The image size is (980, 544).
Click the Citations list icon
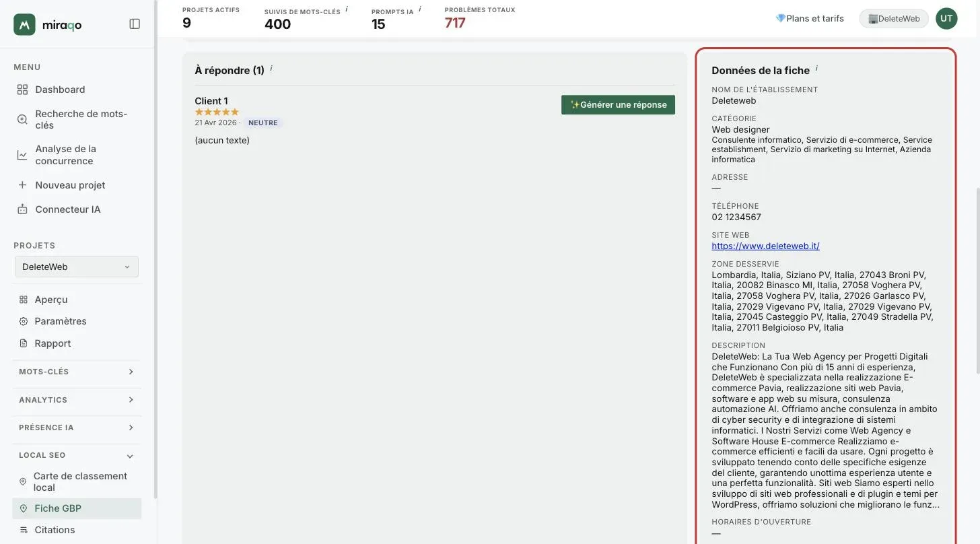click(24, 530)
